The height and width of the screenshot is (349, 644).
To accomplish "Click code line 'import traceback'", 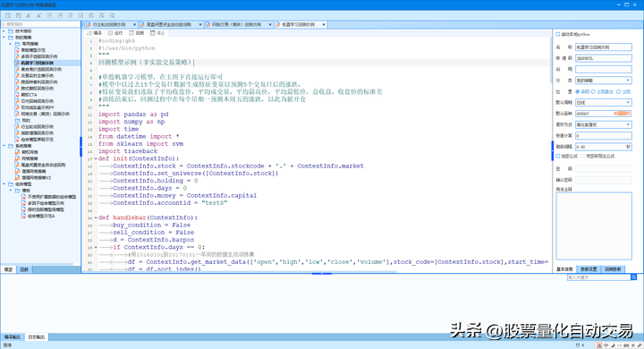I will tap(128, 151).
